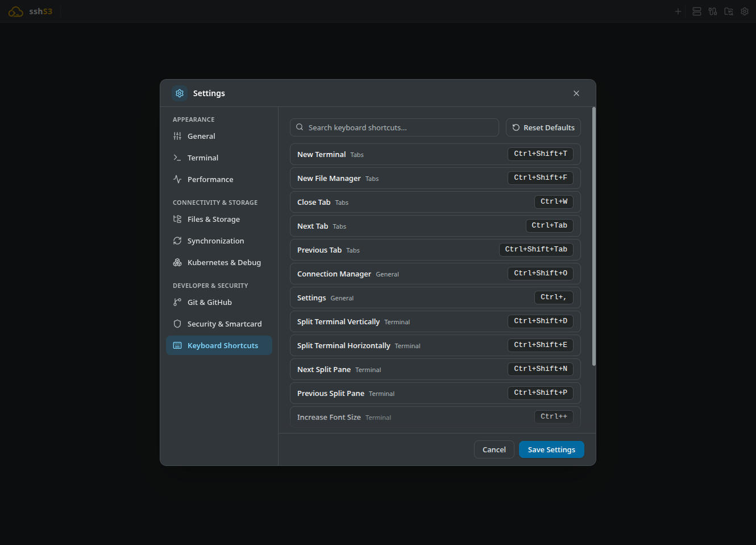Click the sshS3 cloud logo icon
Viewport: 756px width, 545px height.
point(16,11)
